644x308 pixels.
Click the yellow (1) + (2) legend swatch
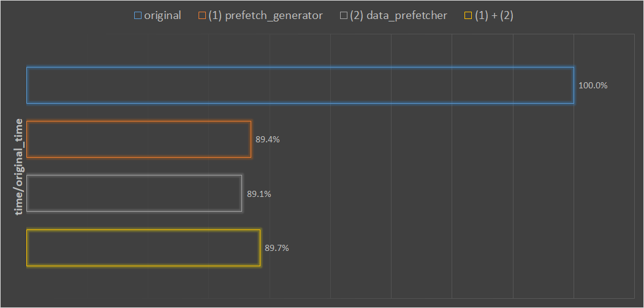coord(469,16)
